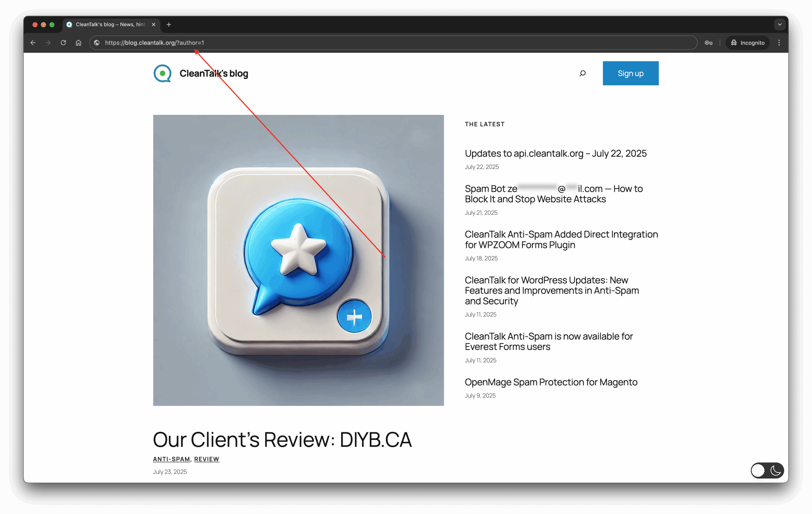812x514 pixels.
Task: Open site information icon in address bar
Action: 97,43
